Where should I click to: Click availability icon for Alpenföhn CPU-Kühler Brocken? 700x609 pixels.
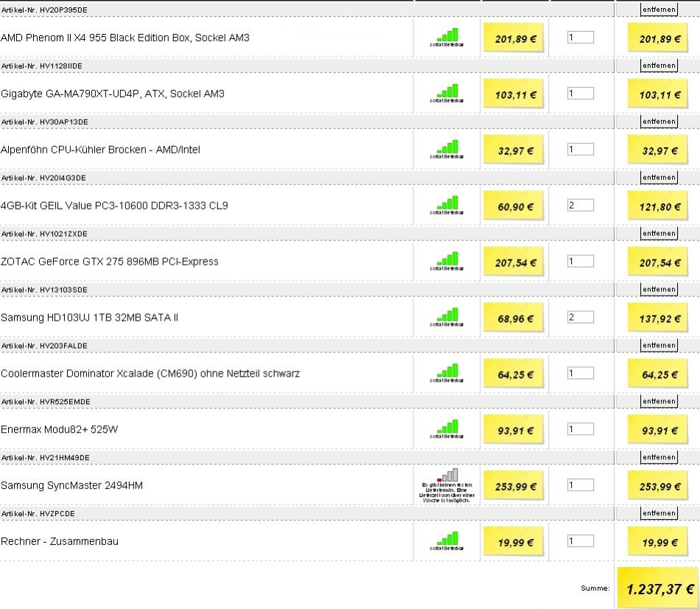point(447,147)
